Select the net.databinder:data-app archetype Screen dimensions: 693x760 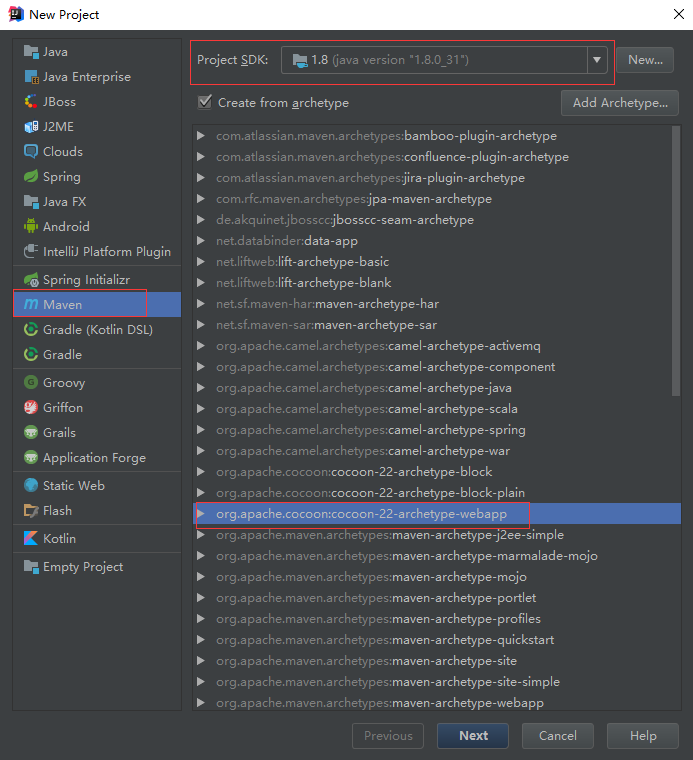point(287,241)
